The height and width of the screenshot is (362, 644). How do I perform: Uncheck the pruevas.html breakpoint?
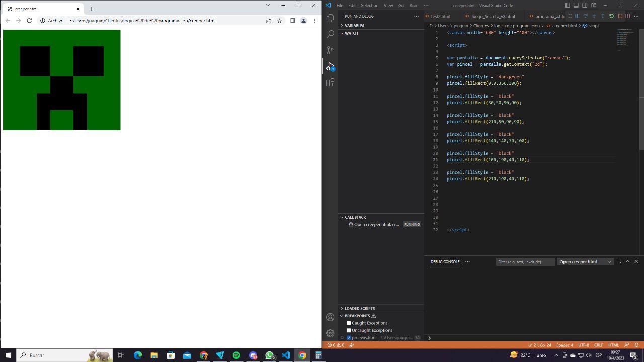[349, 338]
